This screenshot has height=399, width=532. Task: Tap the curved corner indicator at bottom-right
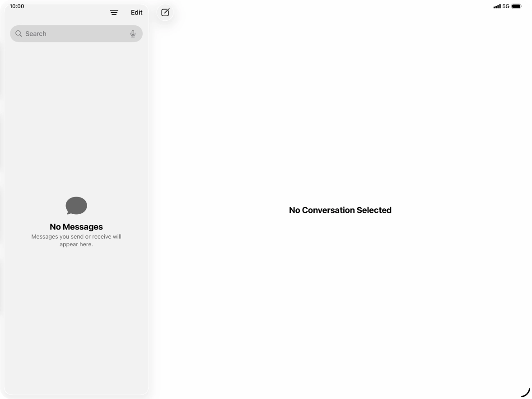(526, 392)
